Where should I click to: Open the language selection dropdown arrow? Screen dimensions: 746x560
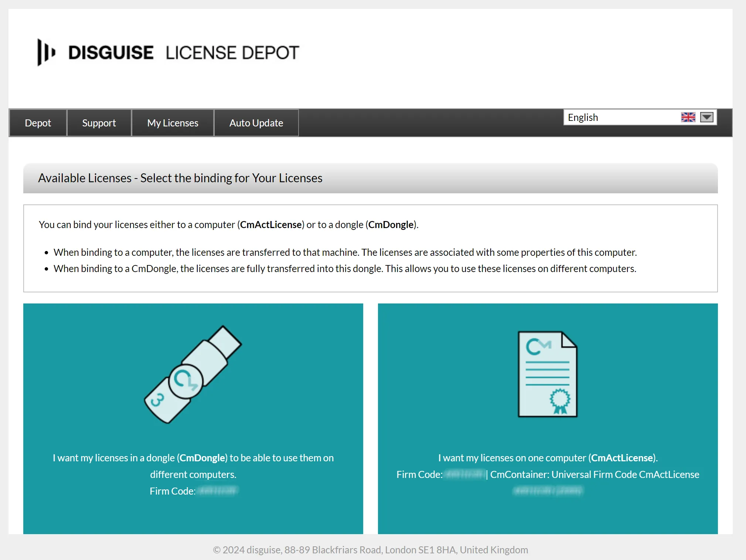[x=707, y=117]
